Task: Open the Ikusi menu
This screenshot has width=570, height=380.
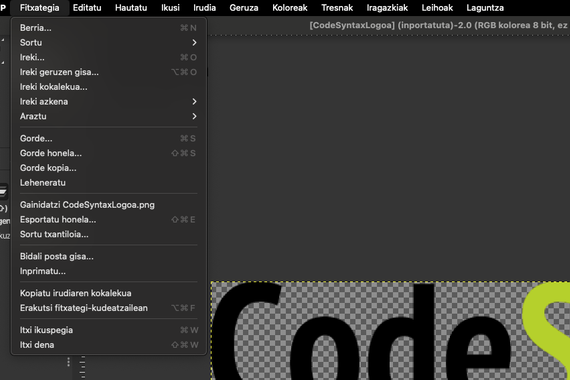Action: tap(170, 8)
